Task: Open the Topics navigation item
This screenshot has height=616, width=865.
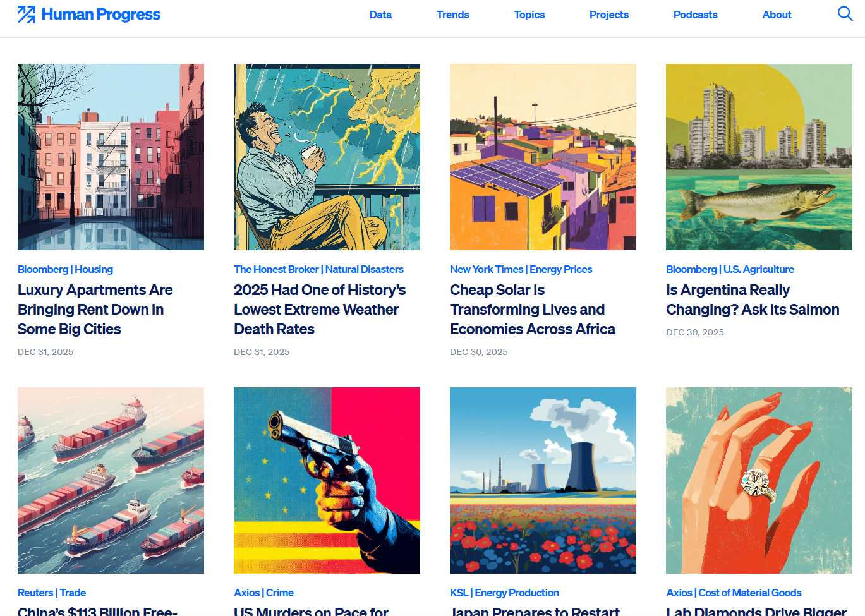Action: (529, 15)
